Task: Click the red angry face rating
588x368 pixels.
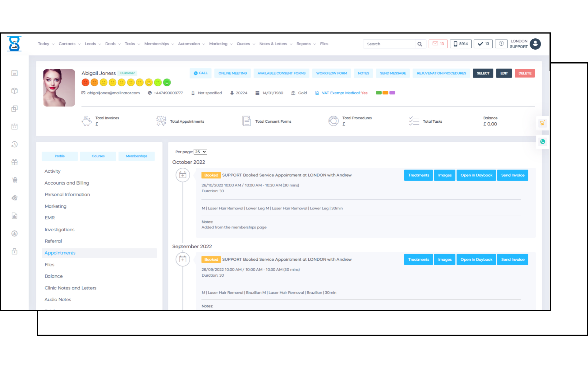Action: pos(85,82)
